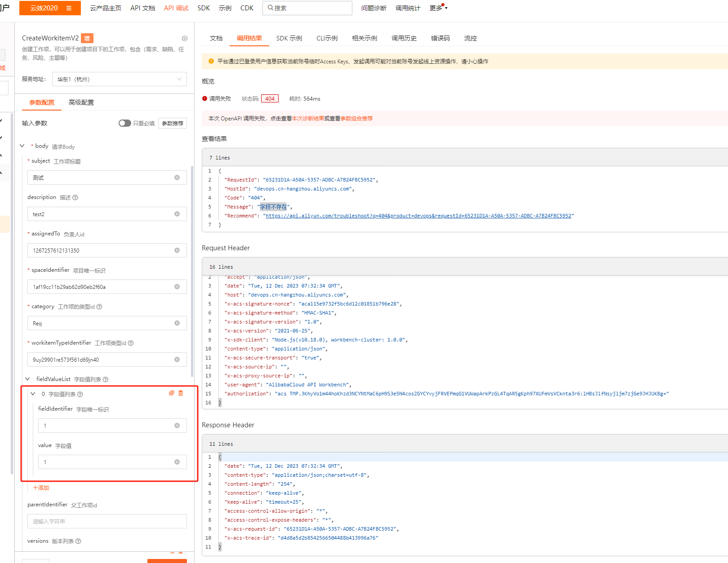Open help icon for fieldValueList 字段值列表
Screen dimensions: 728x563
point(106,379)
